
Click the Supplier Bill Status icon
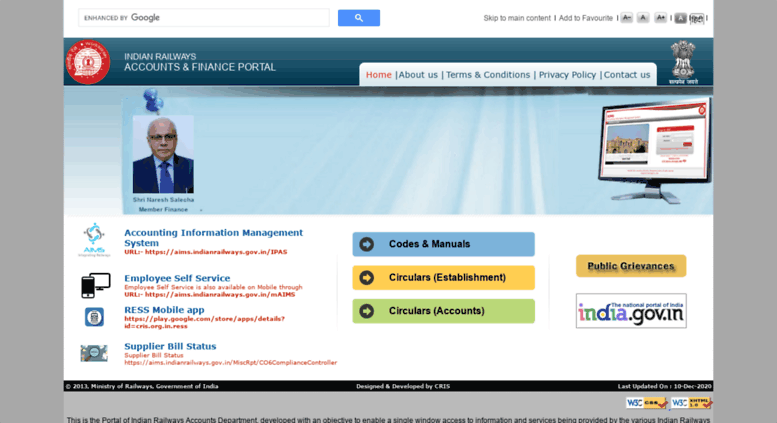(x=94, y=353)
